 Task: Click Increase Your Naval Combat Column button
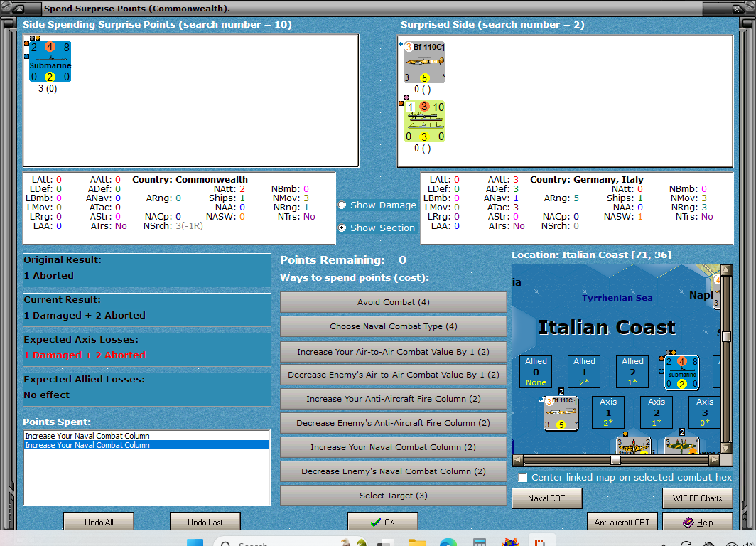(394, 447)
